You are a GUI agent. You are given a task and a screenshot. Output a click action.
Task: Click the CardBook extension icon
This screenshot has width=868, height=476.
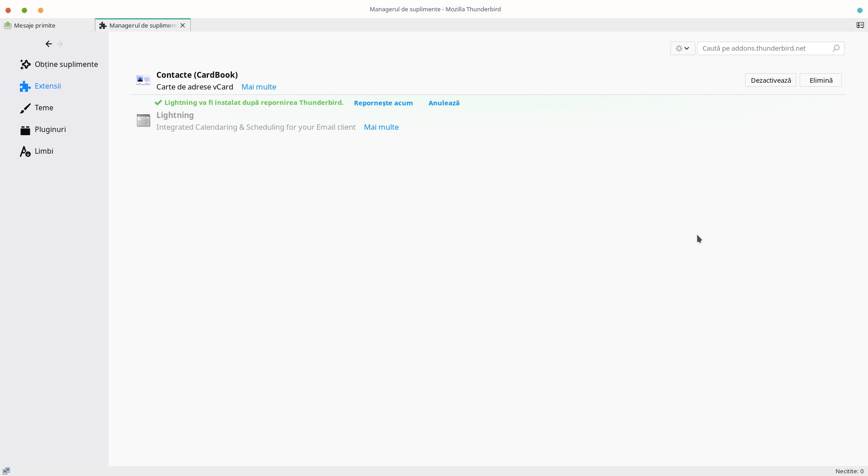point(143,80)
